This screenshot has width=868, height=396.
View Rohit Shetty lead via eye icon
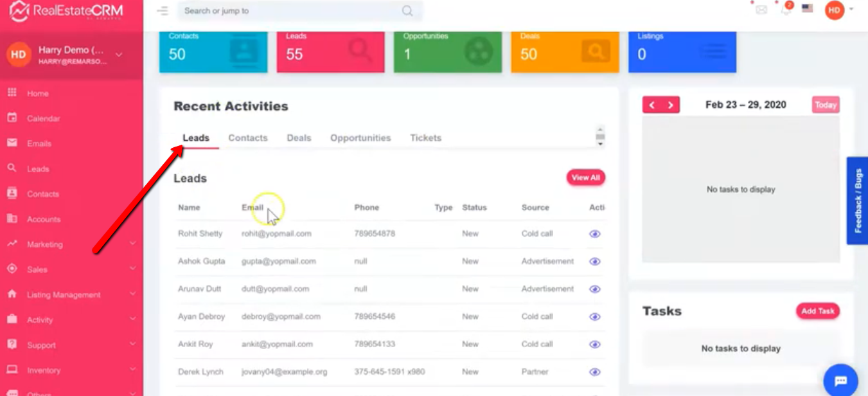[595, 234]
